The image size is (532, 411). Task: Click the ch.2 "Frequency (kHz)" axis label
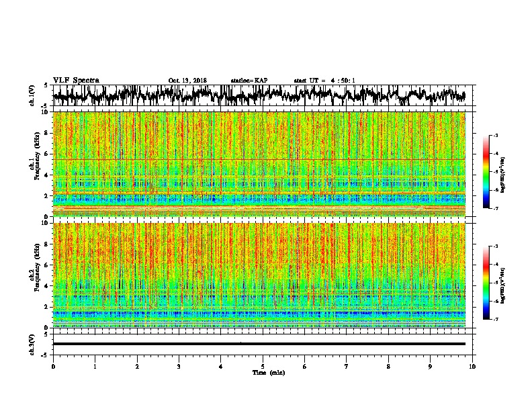(37, 267)
